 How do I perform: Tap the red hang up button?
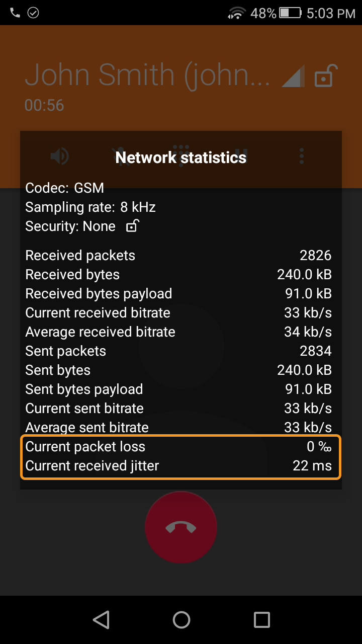(181, 527)
